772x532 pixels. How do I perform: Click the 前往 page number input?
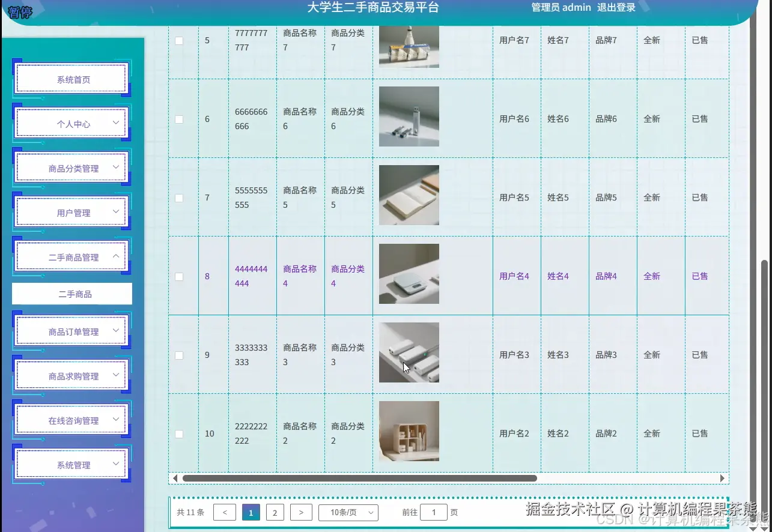coord(433,512)
